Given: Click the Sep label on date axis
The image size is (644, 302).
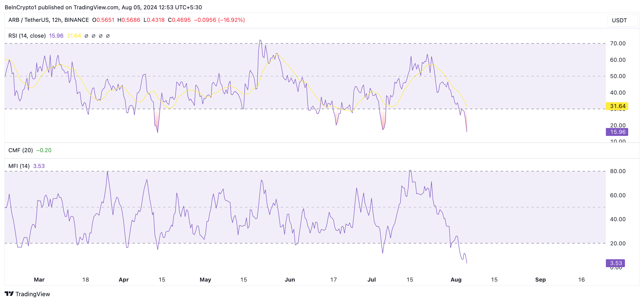Looking at the screenshot, I should point(540,279).
